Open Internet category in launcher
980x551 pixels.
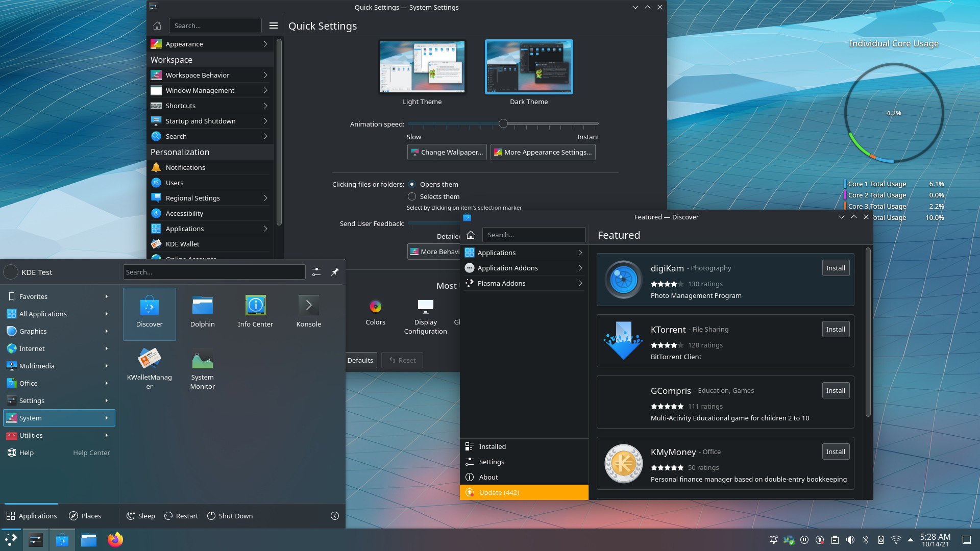59,348
